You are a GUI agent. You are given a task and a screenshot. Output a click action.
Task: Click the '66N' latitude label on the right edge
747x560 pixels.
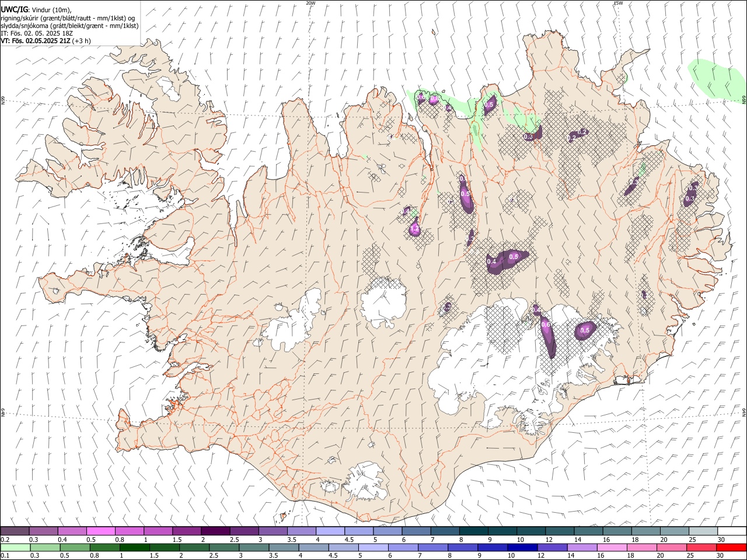point(743,100)
